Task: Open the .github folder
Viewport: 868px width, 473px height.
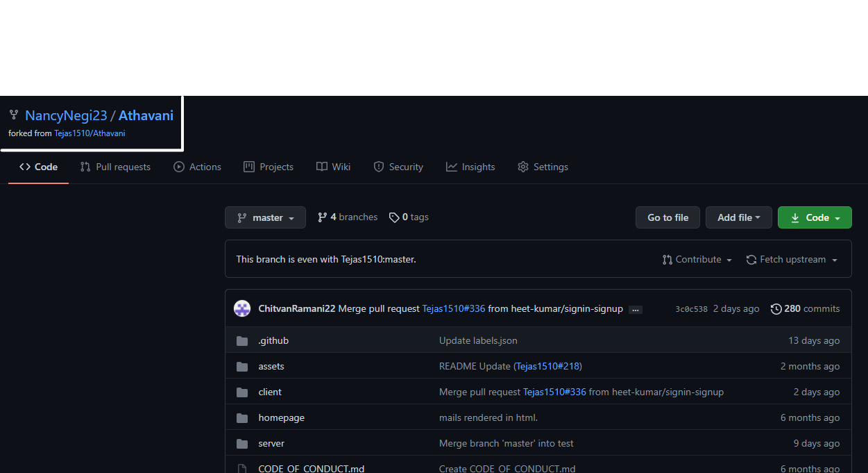Action: pyautogui.click(x=273, y=340)
